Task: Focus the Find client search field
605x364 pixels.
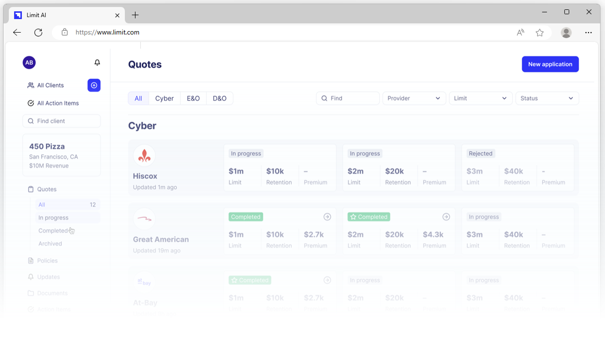Action: tap(62, 121)
